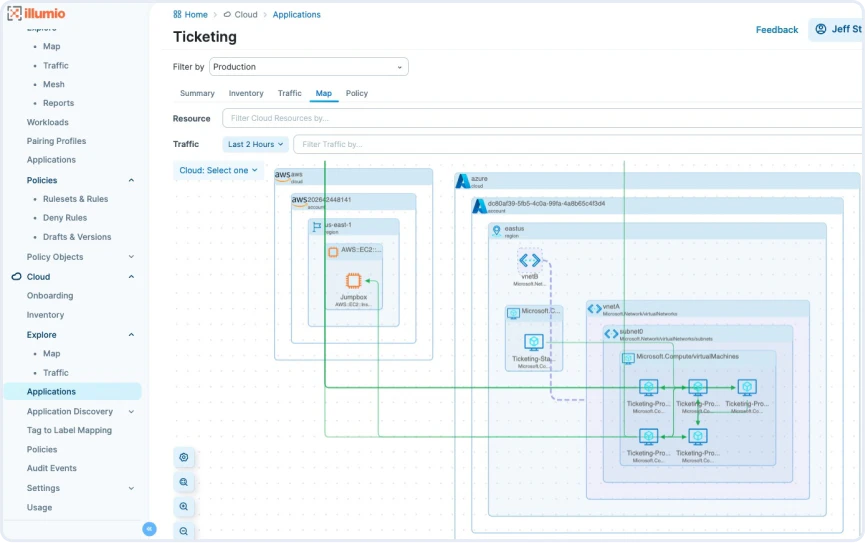Viewport: 865px width, 543px height.
Task: Collapse the sidebar with the round arrow button
Action: [149, 529]
